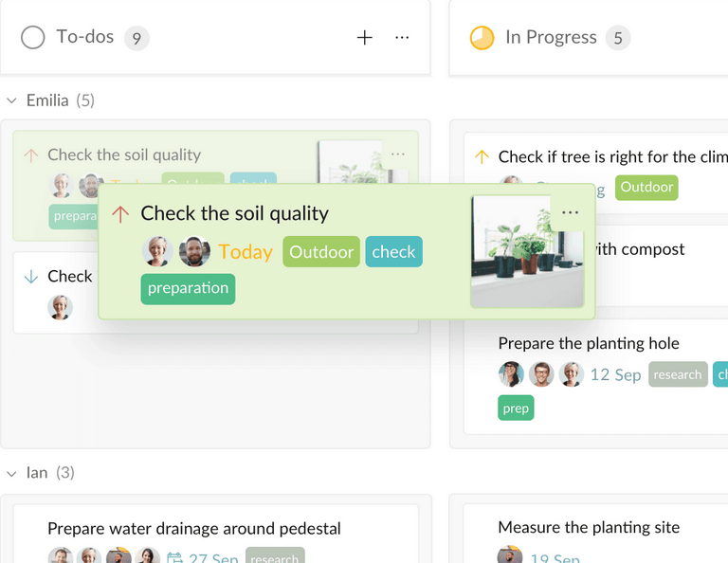Click the 'Today' due date label
This screenshot has height=563, width=728.
click(246, 252)
